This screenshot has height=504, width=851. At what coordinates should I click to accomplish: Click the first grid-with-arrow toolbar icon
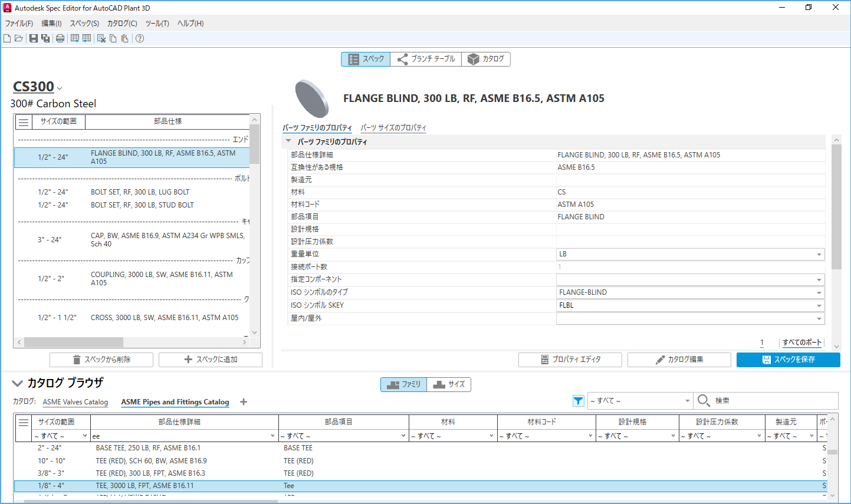(75, 38)
